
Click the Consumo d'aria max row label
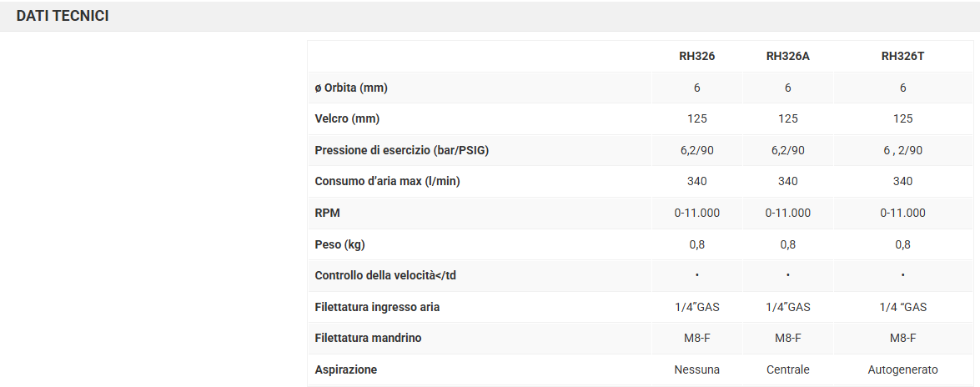click(387, 181)
